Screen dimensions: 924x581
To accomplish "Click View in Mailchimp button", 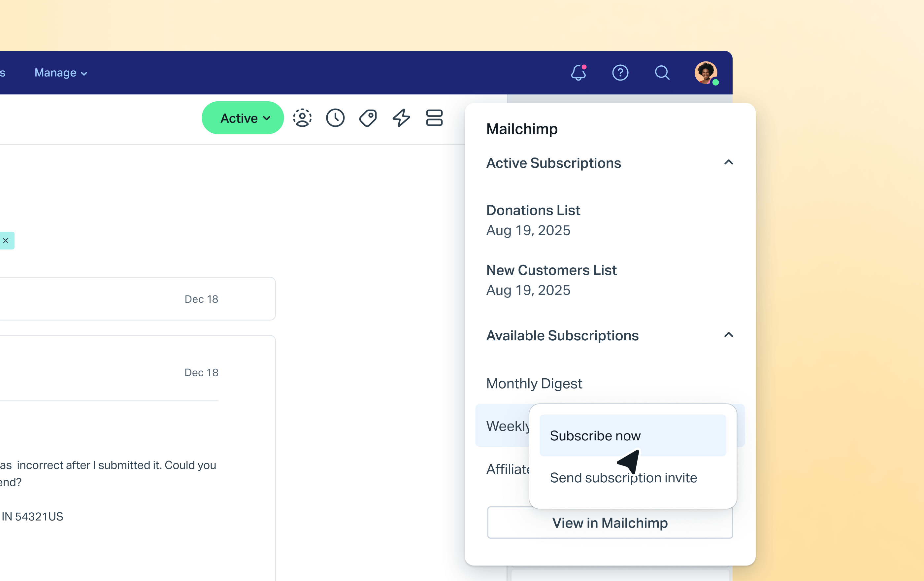I will pos(610,523).
